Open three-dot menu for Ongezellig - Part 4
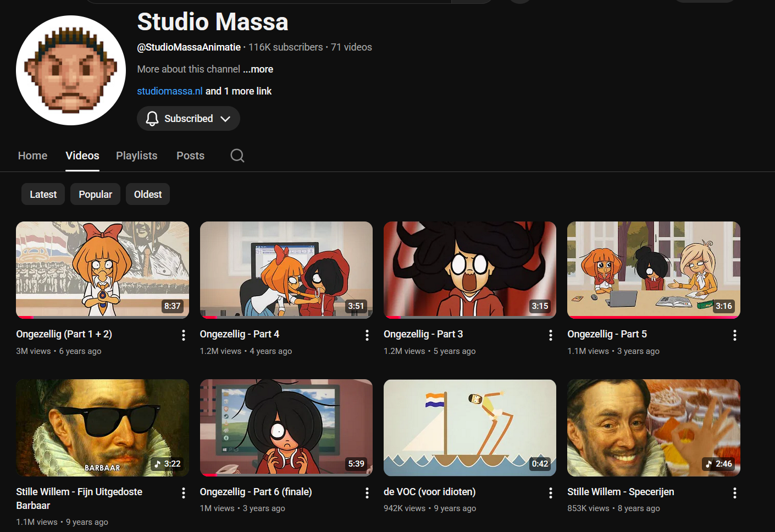This screenshot has width=775, height=532. tap(367, 335)
